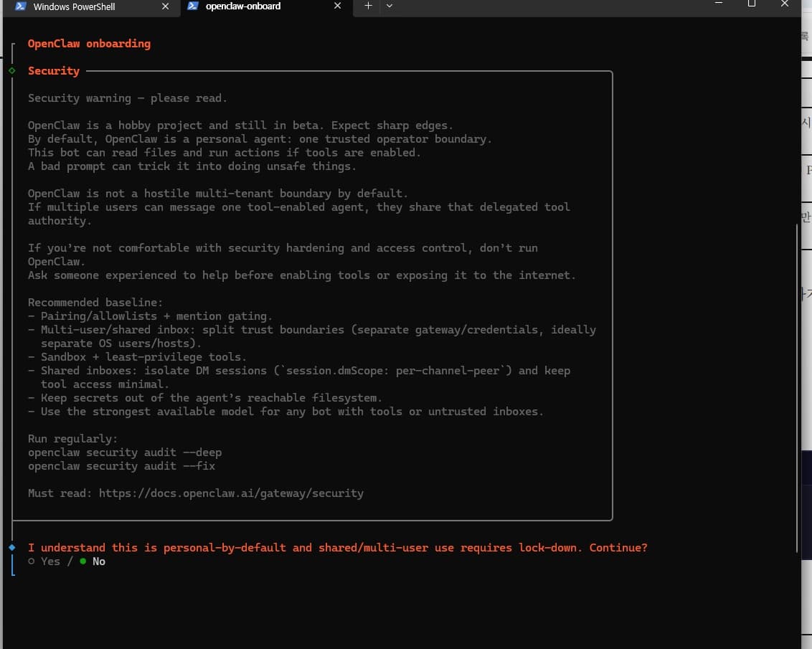Image resolution: width=812 pixels, height=649 pixels.
Task: Click the 'openclaw security audit --fix' command text
Action: 122,466
